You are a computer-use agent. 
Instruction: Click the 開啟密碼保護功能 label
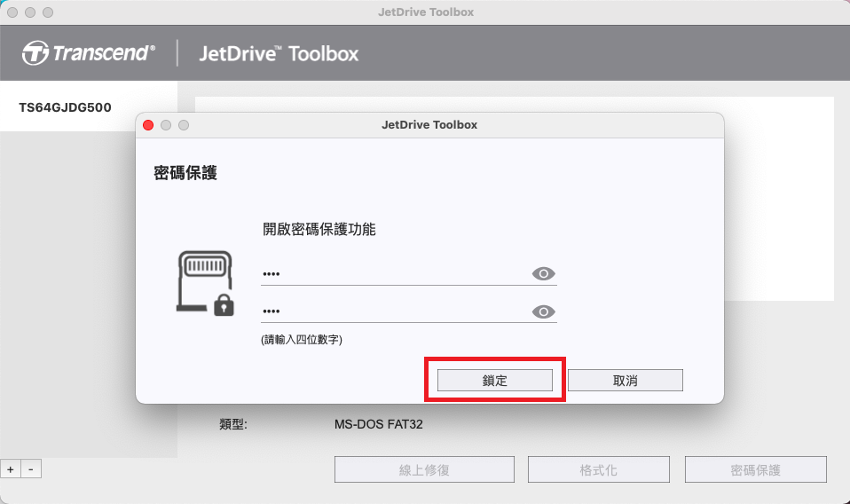pos(319,229)
